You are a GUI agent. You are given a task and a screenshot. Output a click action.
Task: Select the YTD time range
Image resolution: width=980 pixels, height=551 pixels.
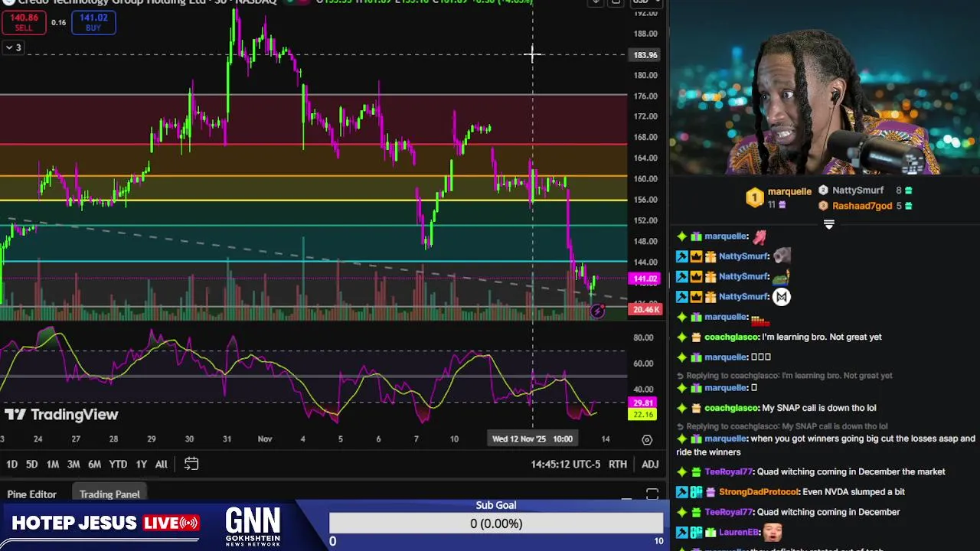point(118,465)
